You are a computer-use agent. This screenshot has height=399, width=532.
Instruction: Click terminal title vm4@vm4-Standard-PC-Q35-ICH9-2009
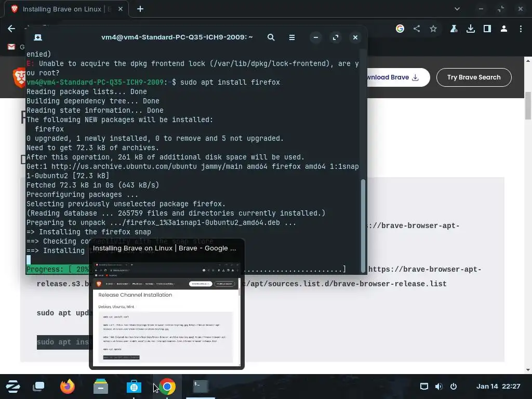pos(177,37)
